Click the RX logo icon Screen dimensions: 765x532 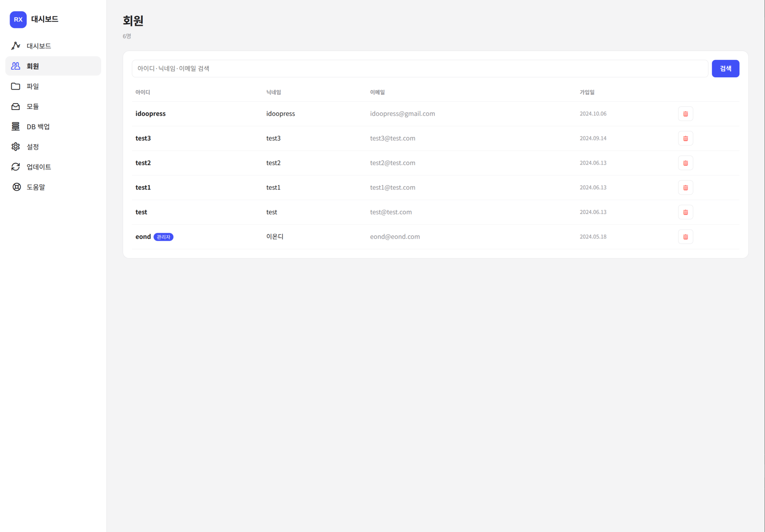18,20
